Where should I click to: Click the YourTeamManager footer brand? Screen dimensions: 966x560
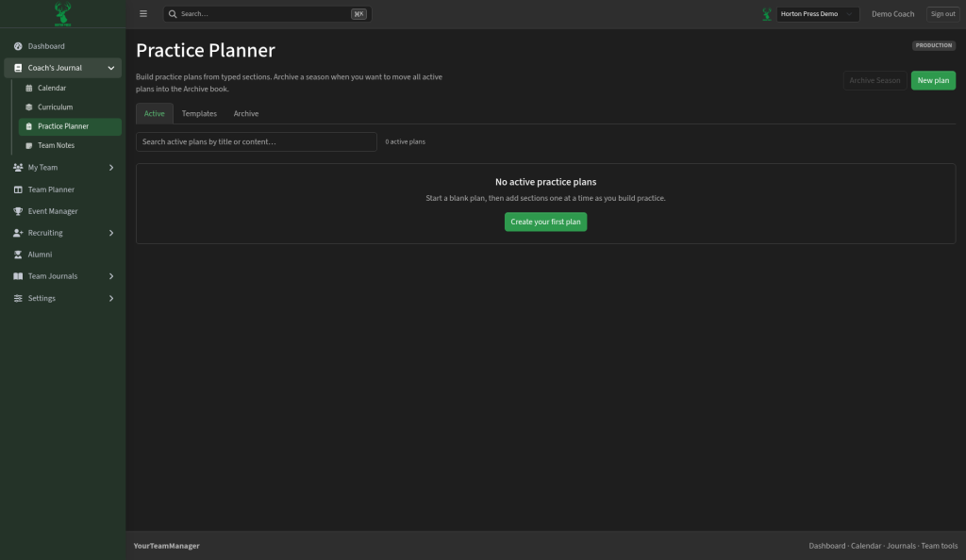tap(166, 546)
